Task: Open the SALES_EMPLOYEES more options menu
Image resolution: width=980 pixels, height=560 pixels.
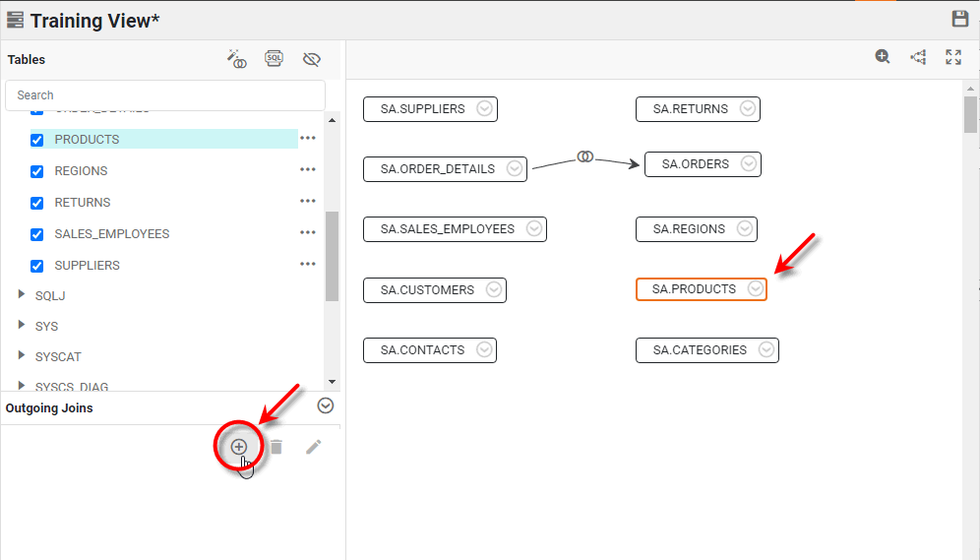Action: (308, 233)
